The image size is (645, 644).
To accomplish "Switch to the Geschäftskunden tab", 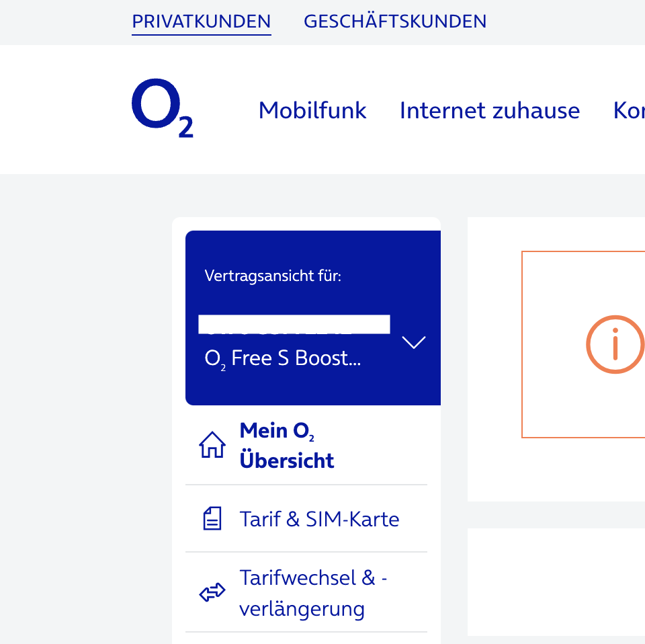I will pyautogui.click(x=395, y=22).
